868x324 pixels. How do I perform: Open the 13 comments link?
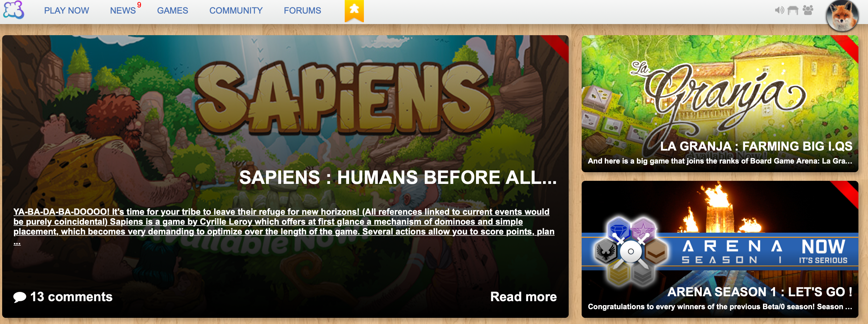[71, 297]
